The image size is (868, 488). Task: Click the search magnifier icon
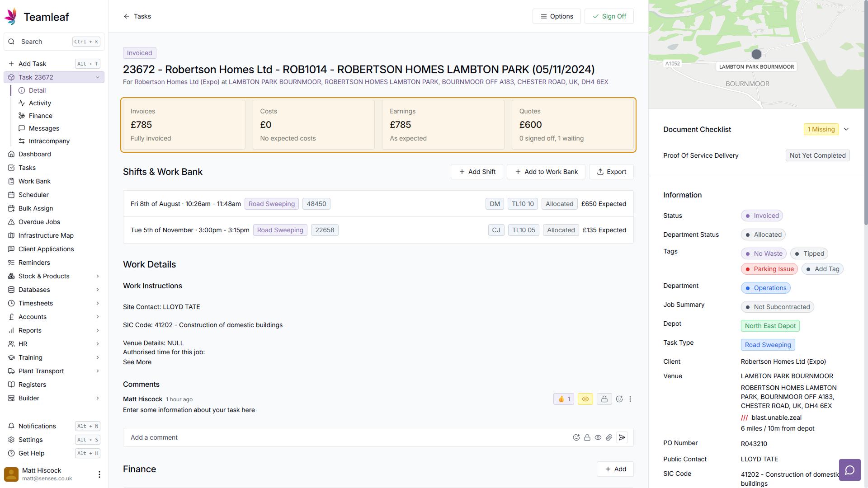[x=11, y=42]
